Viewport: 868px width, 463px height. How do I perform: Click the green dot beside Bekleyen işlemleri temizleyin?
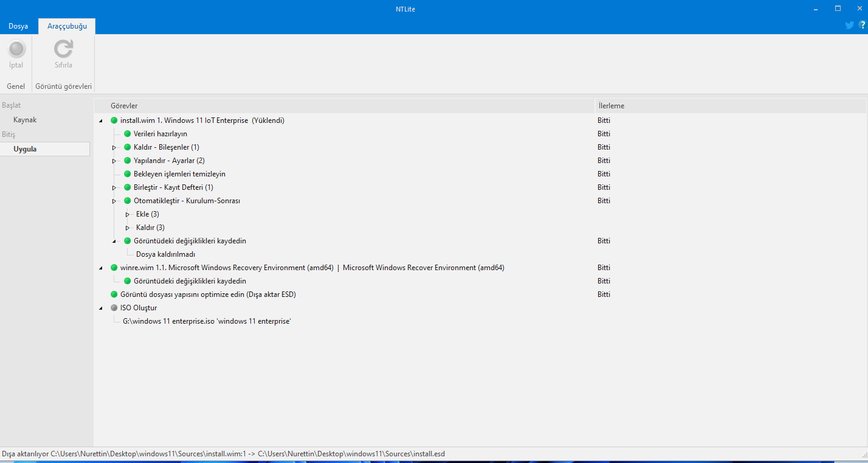tap(128, 174)
